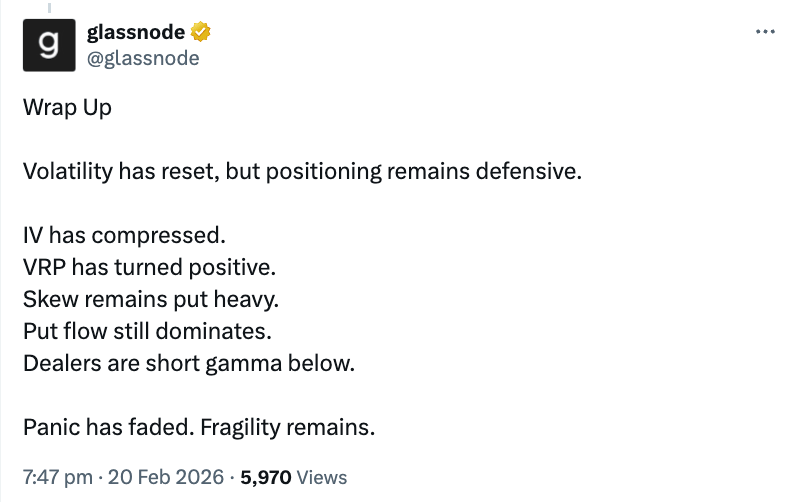Click the @glassnode handle
The height and width of the screenshot is (502, 798).
coord(143,58)
